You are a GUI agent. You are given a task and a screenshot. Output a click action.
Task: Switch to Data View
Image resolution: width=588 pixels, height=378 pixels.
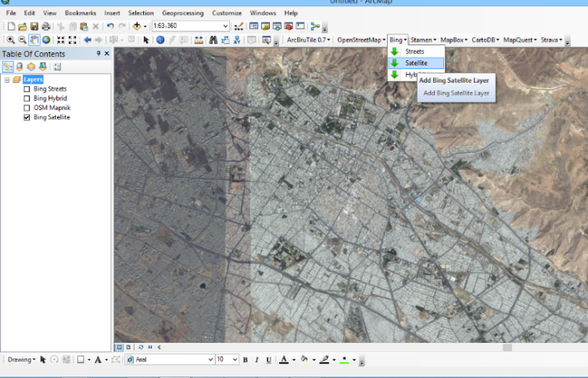(x=120, y=348)
